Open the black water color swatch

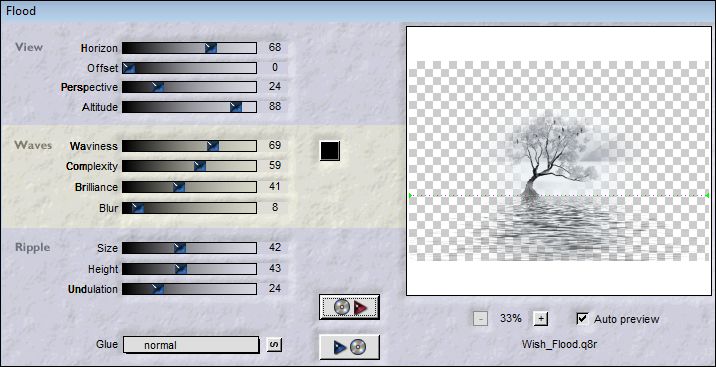tap(330, 151)
